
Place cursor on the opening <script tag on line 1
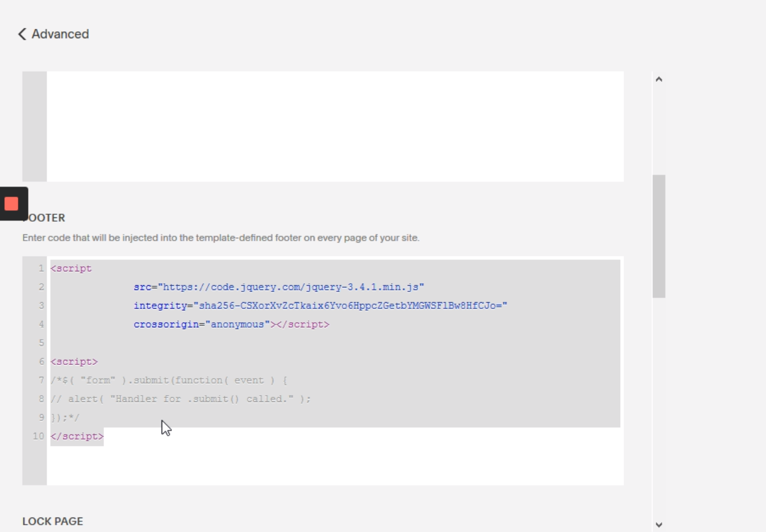click(71, 268)
